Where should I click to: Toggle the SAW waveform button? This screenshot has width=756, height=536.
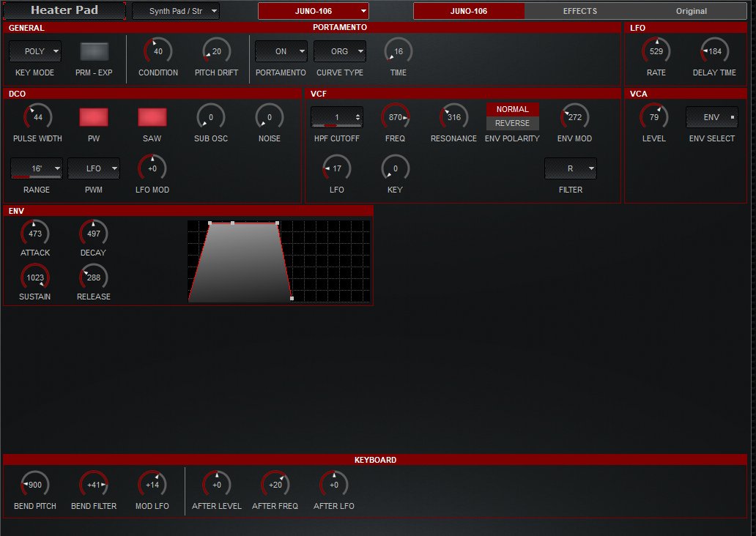click(152, 117)
